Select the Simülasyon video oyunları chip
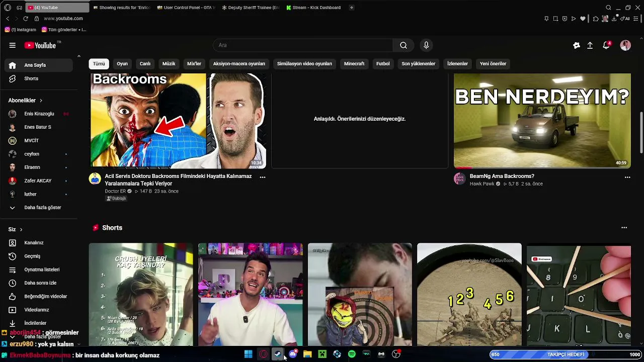This screenshot has height=362, width=644. click(304, 64)
